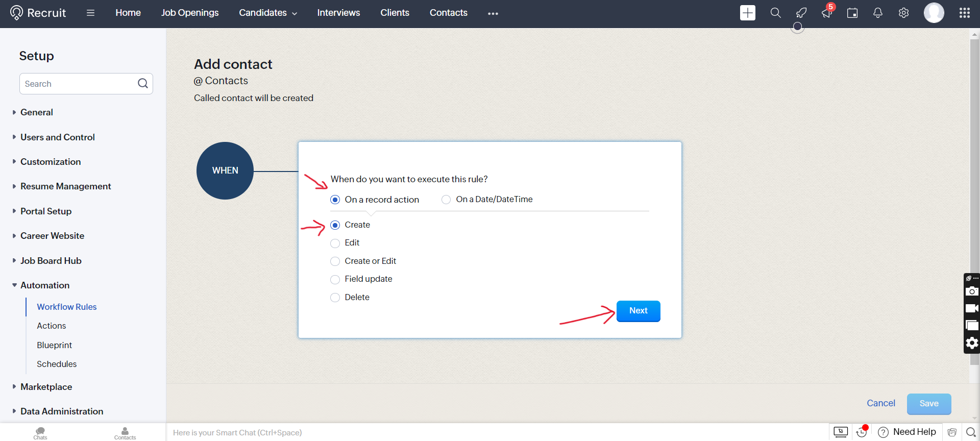Open the apps grid icon
The width and height of the screenshot is (980, 441).
pos(965,13)
